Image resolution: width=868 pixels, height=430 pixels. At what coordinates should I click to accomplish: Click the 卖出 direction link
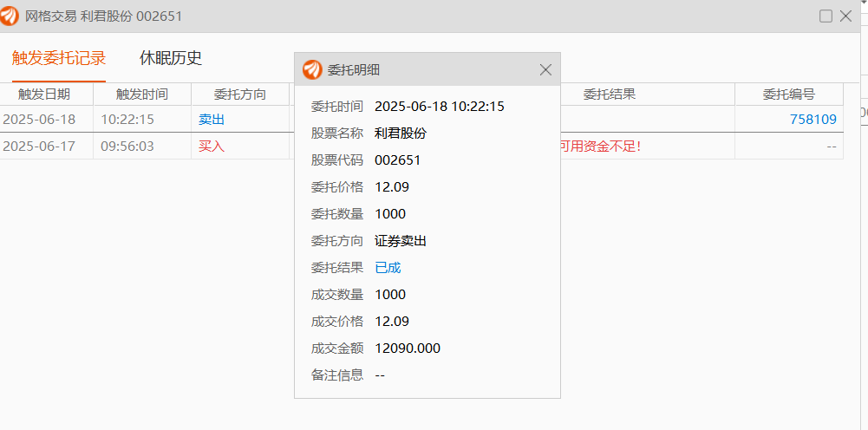click(212, 119)
